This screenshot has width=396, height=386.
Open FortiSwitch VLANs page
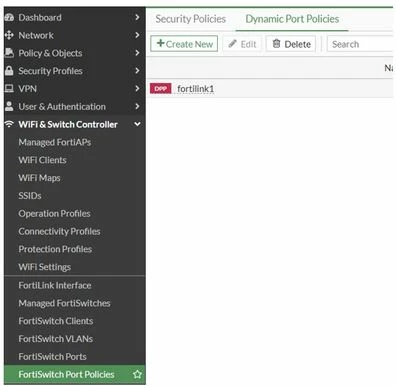click(x=75, y=339)
